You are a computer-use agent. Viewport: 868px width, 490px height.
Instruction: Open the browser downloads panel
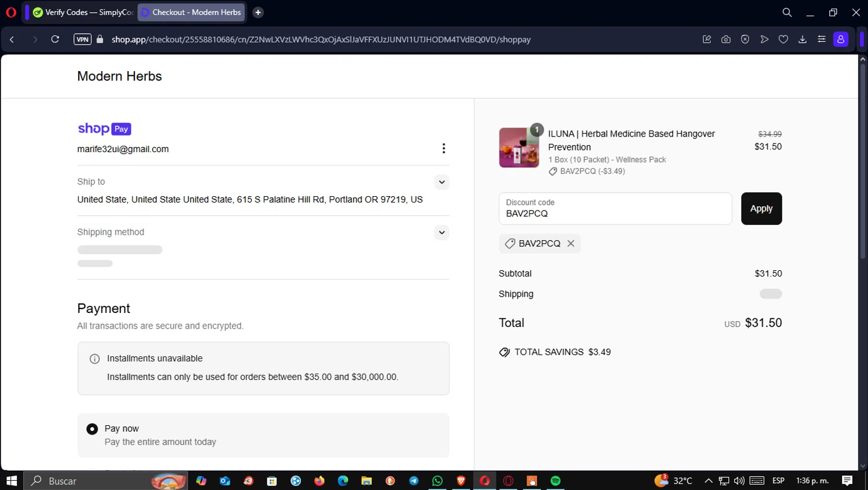click(803, 39)
